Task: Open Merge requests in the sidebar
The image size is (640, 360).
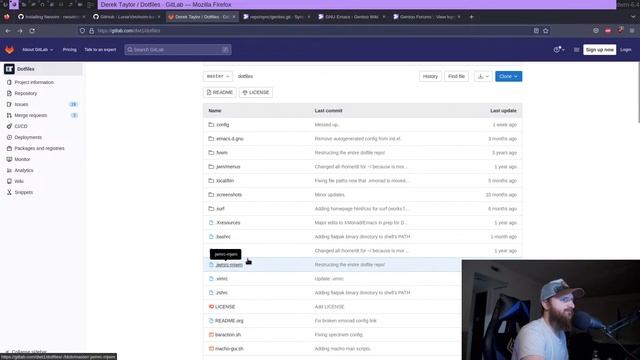Action: coord(31,116)
